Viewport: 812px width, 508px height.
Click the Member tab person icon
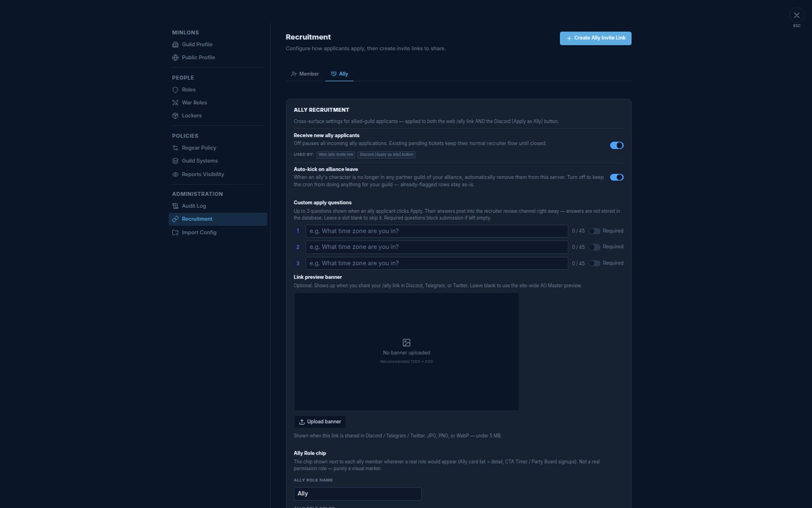pos(294,74)
